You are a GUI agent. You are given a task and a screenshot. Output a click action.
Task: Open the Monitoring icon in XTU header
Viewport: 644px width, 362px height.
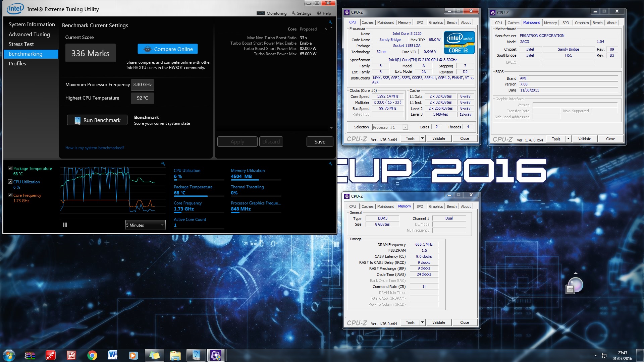pyautogui.click(x=261, y=13)
